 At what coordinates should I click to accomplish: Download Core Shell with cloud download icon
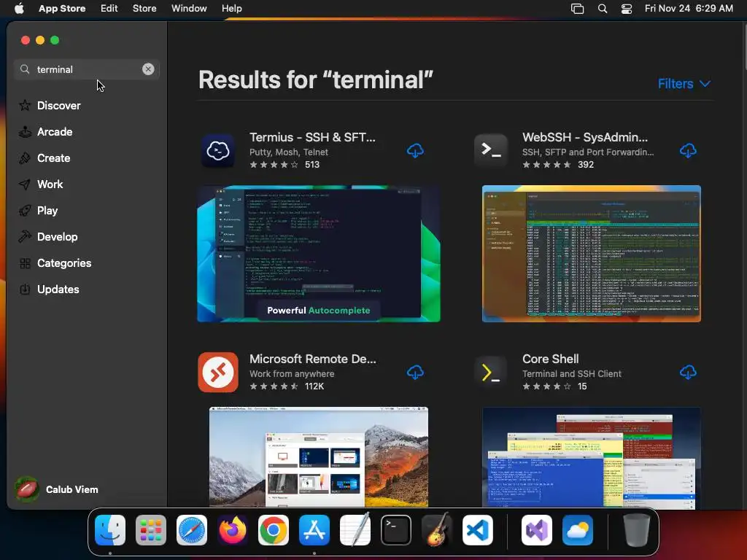[x=688, y=373]
